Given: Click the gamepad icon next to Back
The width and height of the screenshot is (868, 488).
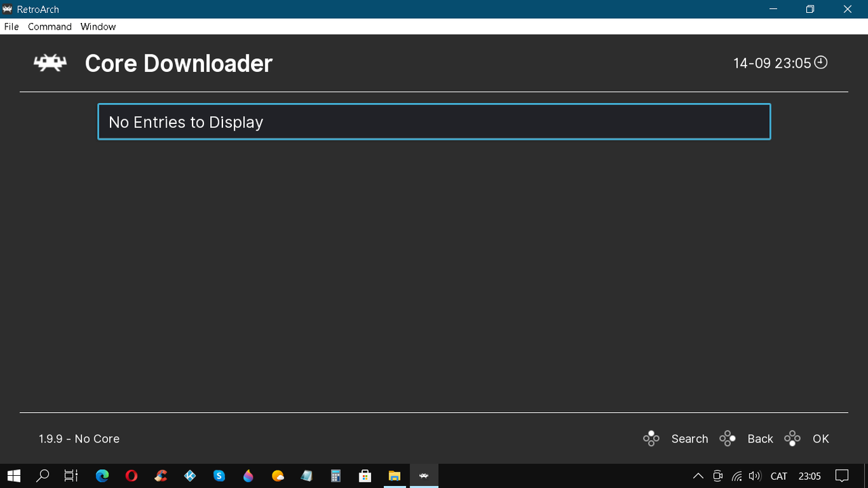Looking at the screenshot, I should (x=728, y=439).
